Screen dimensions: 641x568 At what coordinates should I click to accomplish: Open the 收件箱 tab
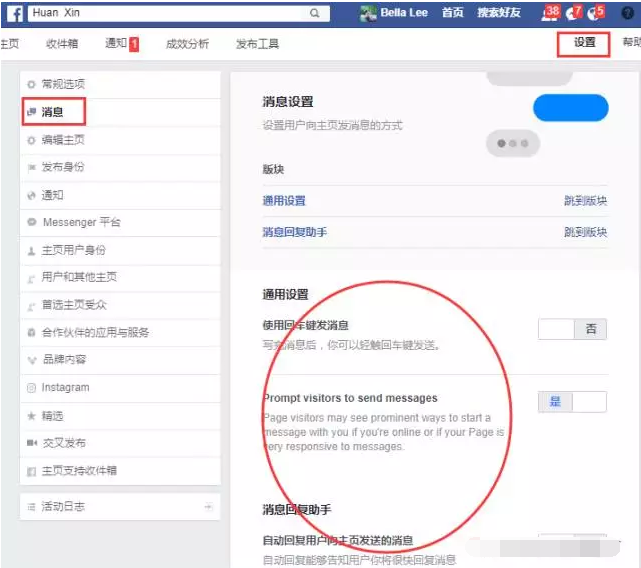click(x=62, y=44)
